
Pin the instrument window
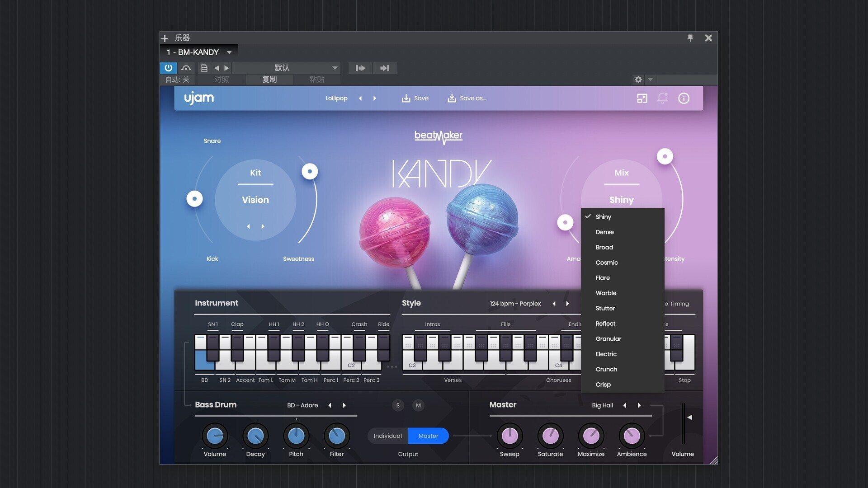(x=690, y=38)
